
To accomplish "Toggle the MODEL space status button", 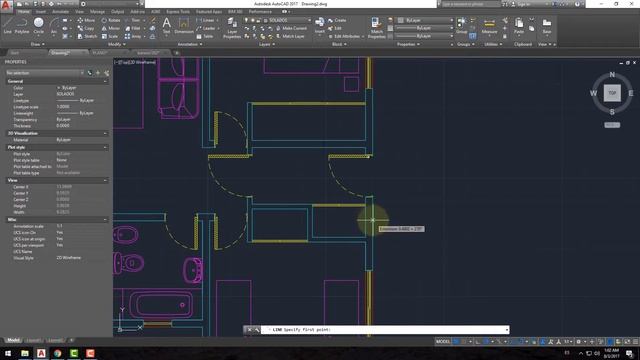I will point(443,342).
